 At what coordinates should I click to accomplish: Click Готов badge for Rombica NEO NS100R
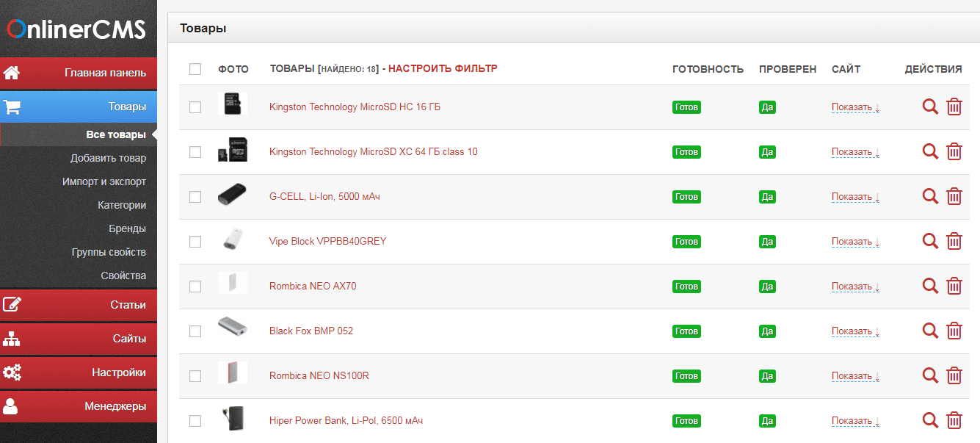686,376
